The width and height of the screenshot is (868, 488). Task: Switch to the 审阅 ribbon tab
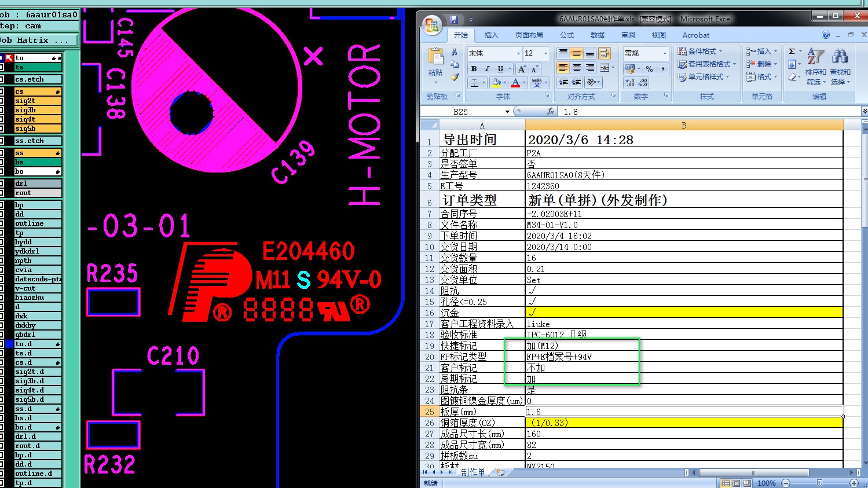point(628,35)
